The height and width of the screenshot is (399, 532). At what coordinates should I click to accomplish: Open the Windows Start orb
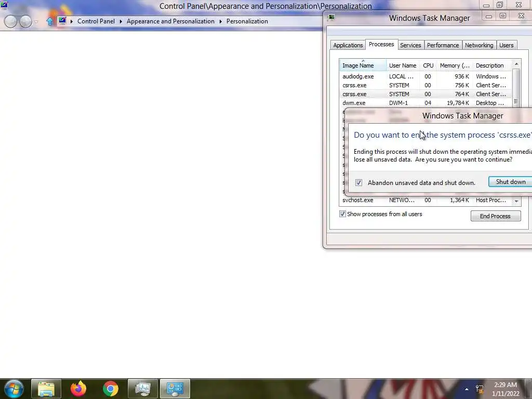(14, 389)
